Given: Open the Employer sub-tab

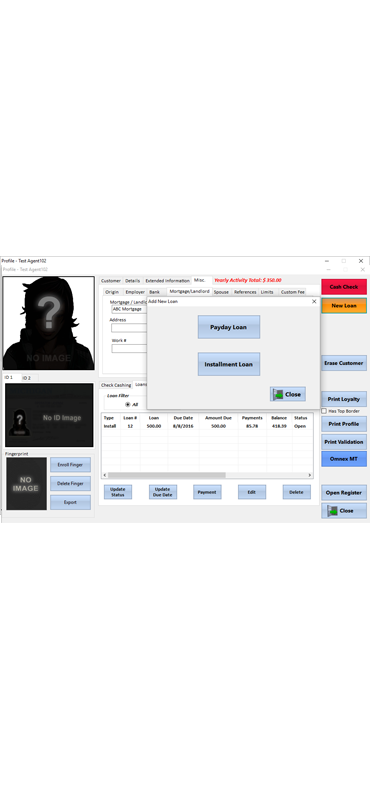Looking at the screenshot, I should [x=135, y=292].
